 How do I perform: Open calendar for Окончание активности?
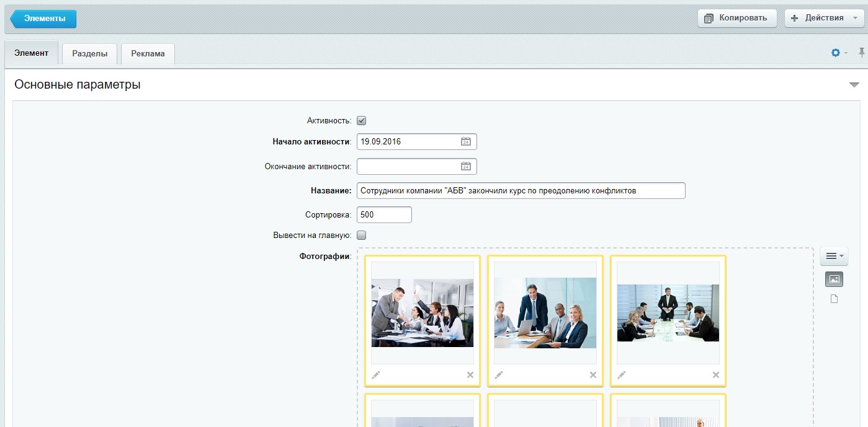466,166
